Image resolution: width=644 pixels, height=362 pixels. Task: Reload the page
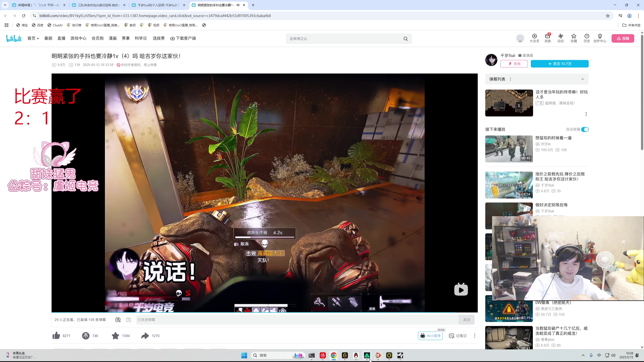coord(24,16)
